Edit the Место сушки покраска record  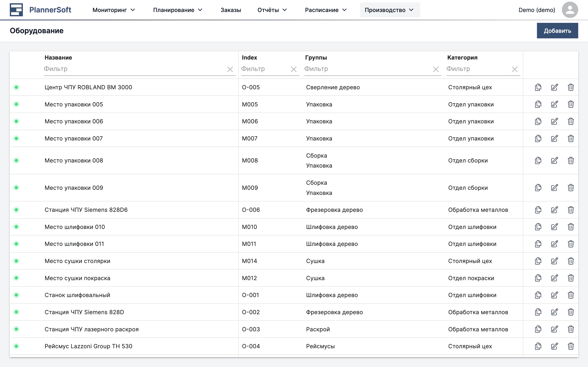point(555,278)
